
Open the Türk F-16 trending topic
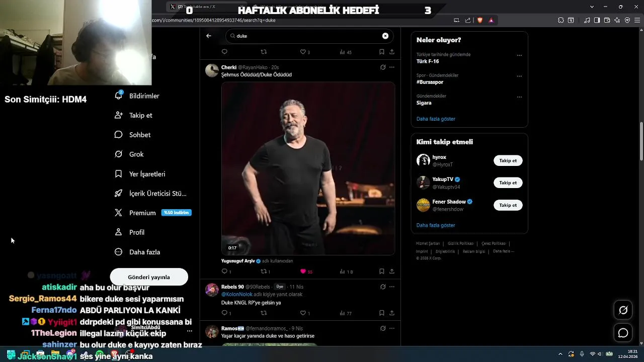click(x=428, y=61)
